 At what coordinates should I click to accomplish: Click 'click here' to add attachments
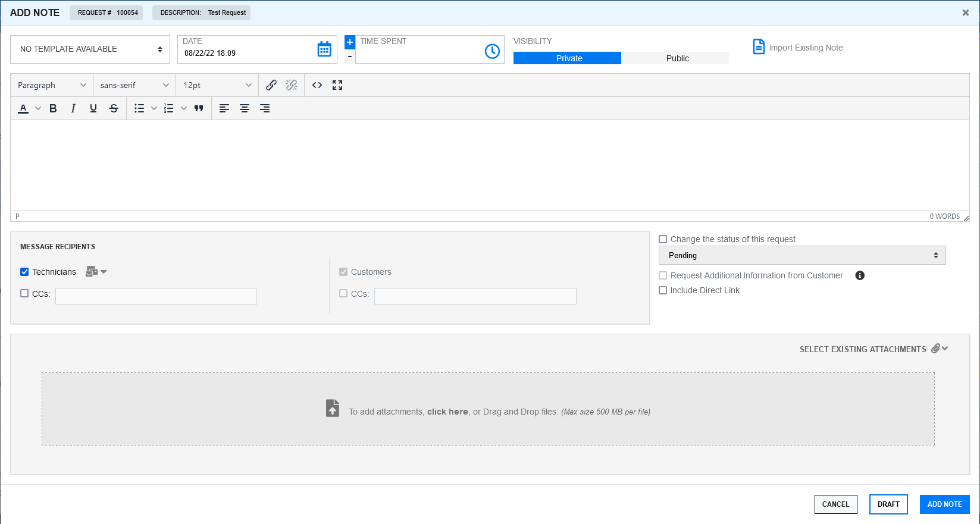[447, 412]
